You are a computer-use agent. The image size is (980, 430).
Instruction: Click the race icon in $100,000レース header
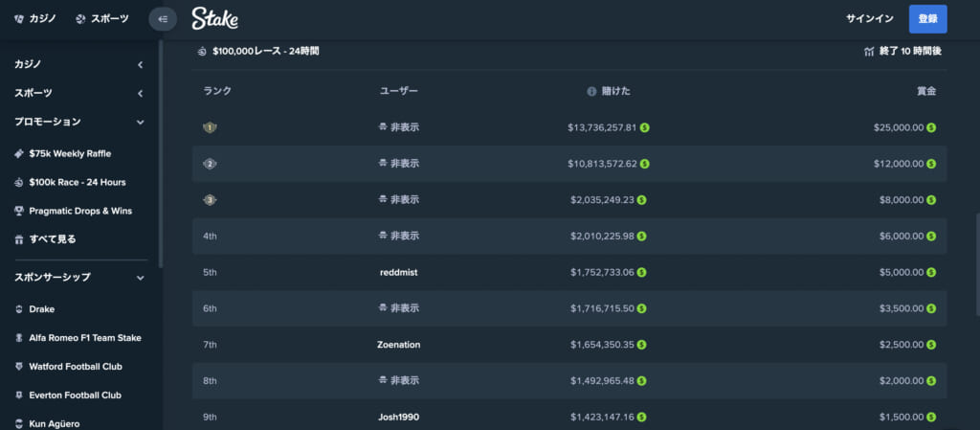[202, 52]
